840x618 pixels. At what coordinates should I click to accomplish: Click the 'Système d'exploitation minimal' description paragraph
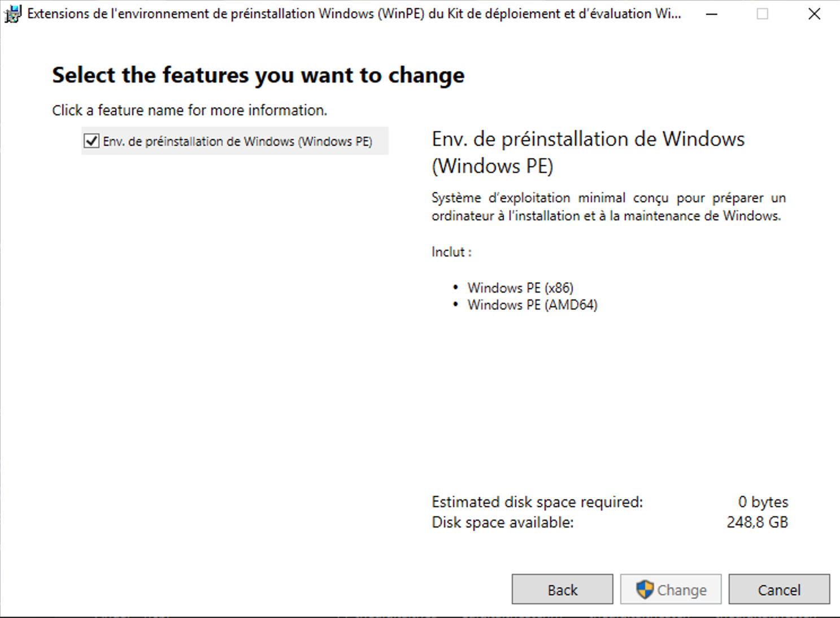coord(608,207)
